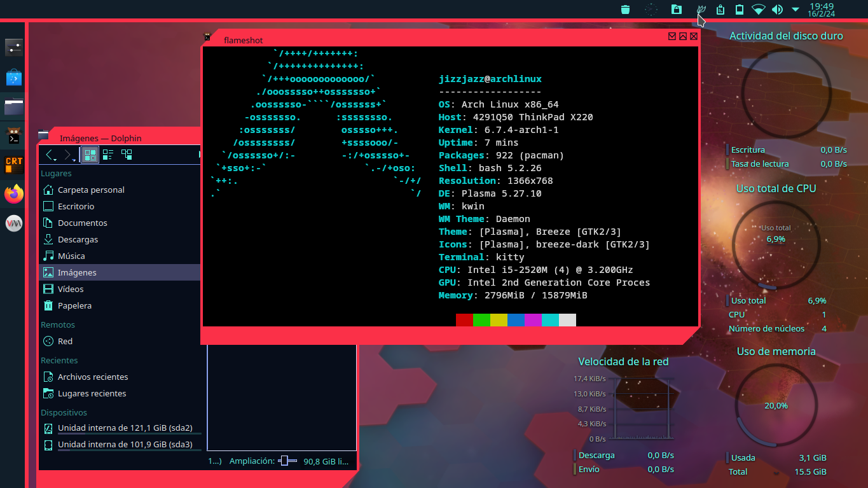
Task: Click the 'Actividad del disco duro' title
Action: click(x=786, y=36)
